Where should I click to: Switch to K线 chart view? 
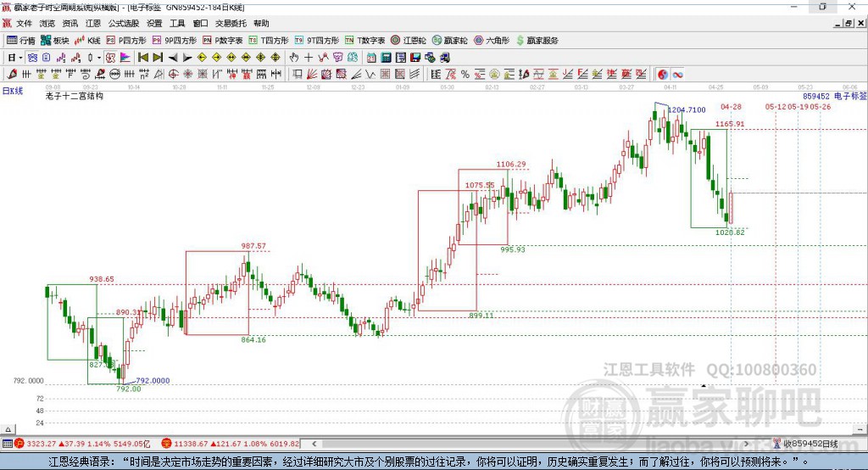click(87, 41)
